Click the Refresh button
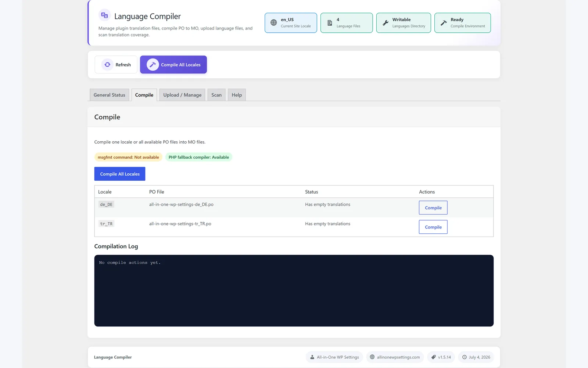This screenshot has height=368, width=588. (x=116, y=64)
